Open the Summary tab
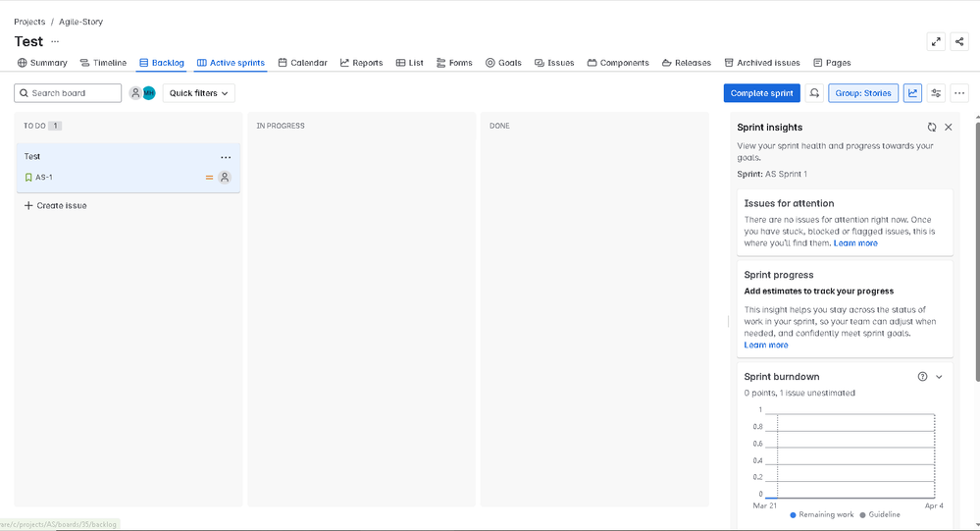The width and height of the screenshot is (980, 531). (42, 63)
